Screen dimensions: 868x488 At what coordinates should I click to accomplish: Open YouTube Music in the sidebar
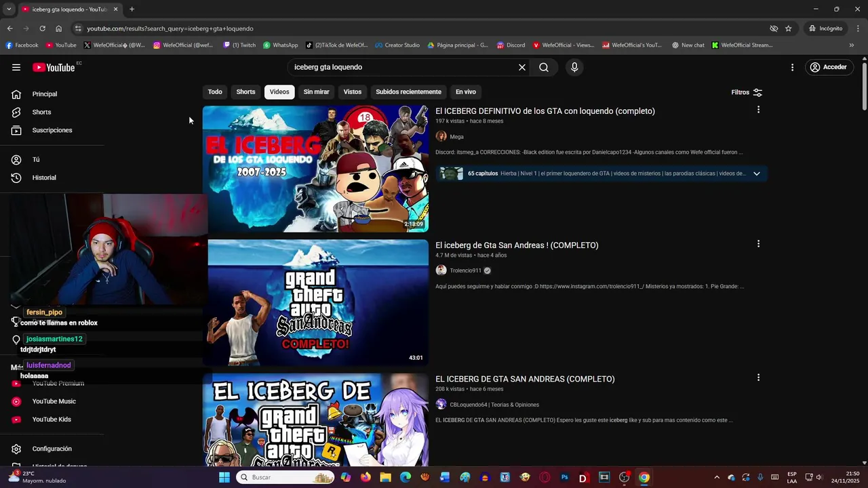coord(53,401)
